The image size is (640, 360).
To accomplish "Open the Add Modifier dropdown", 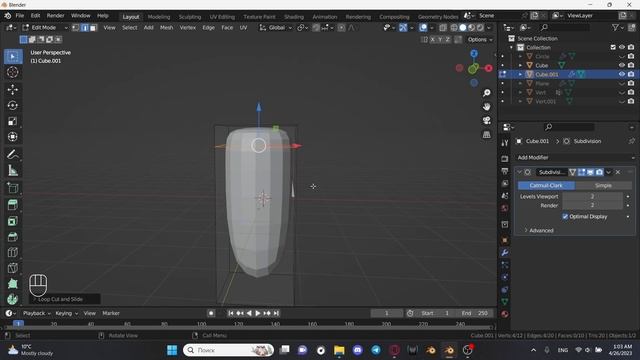I will (575, 158).
